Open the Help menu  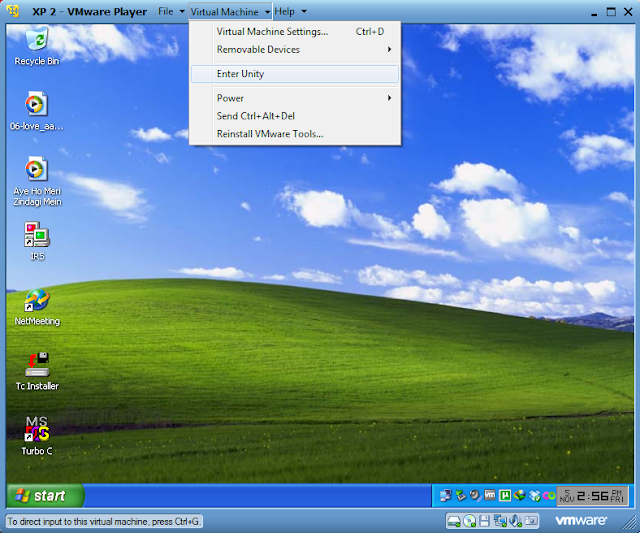tap(284, 11)
